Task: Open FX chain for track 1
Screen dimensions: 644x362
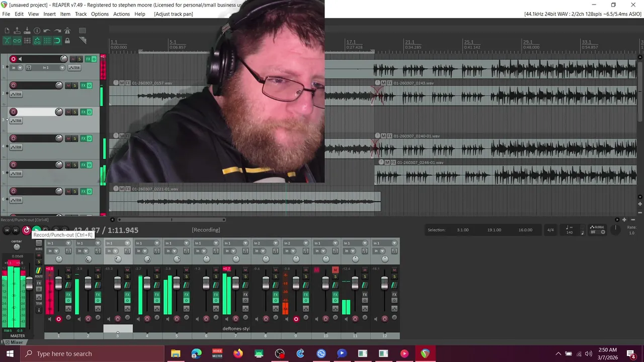Action: click(x=88, y=59)
